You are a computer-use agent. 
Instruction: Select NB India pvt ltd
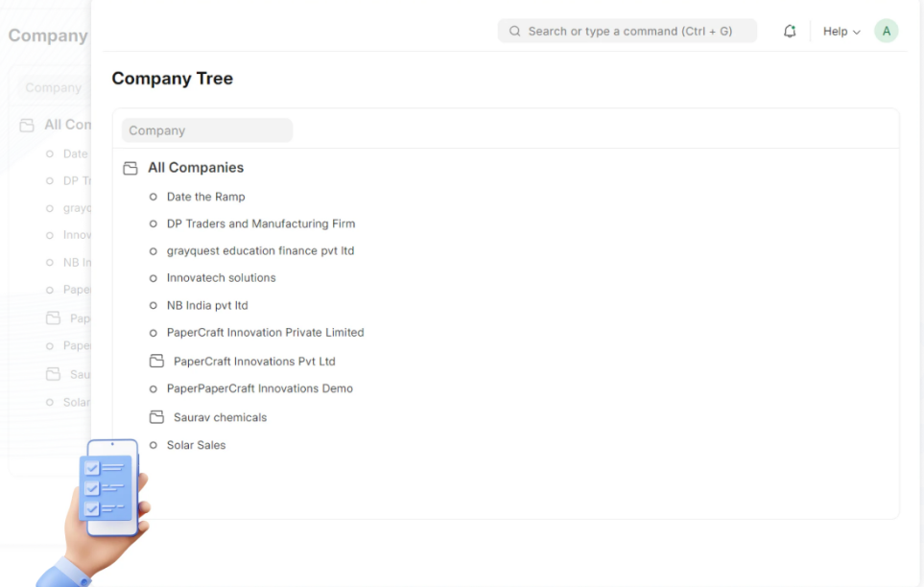tap(206, 306)
